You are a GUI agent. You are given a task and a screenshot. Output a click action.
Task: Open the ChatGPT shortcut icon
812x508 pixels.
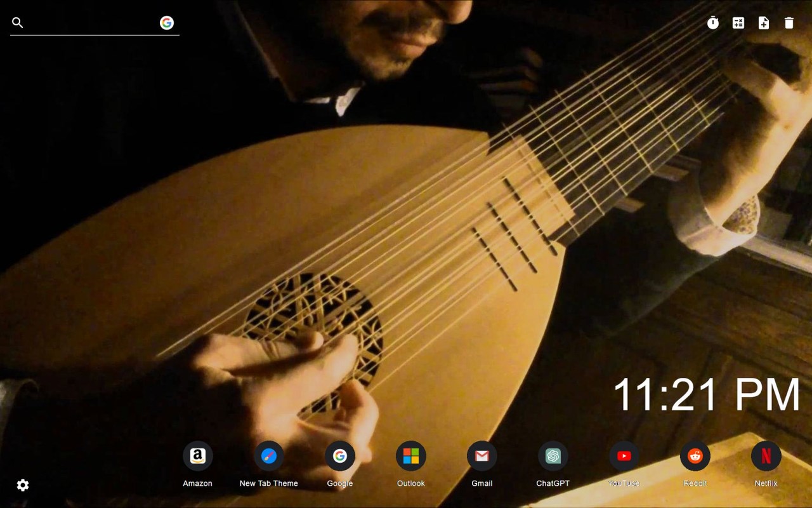[553, 456]
